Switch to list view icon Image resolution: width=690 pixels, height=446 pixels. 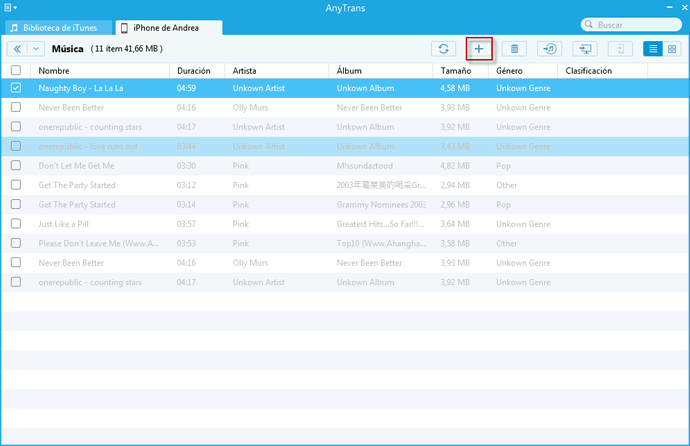pyautogui.click(x=653, y=49)
